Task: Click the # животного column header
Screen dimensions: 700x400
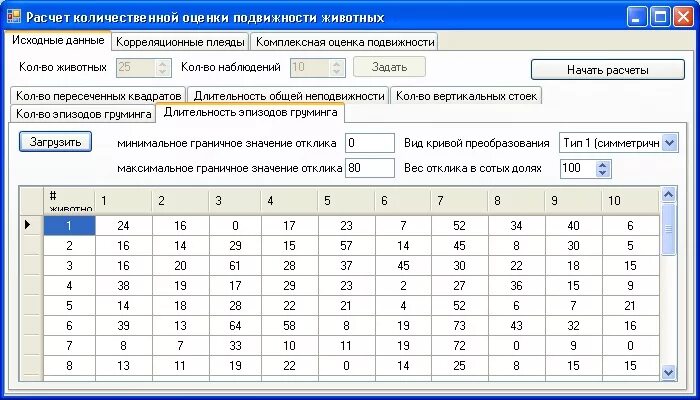Action: coord(69,201)
